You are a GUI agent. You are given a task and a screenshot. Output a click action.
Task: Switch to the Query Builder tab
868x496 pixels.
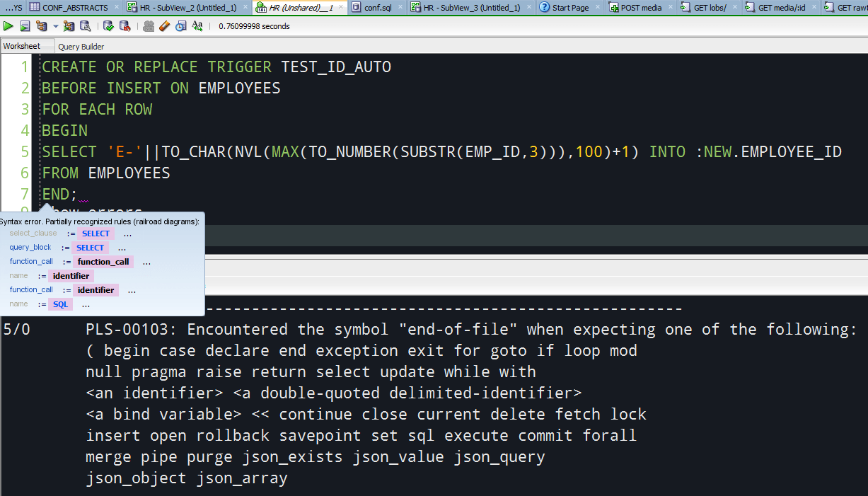coord(81,45)
